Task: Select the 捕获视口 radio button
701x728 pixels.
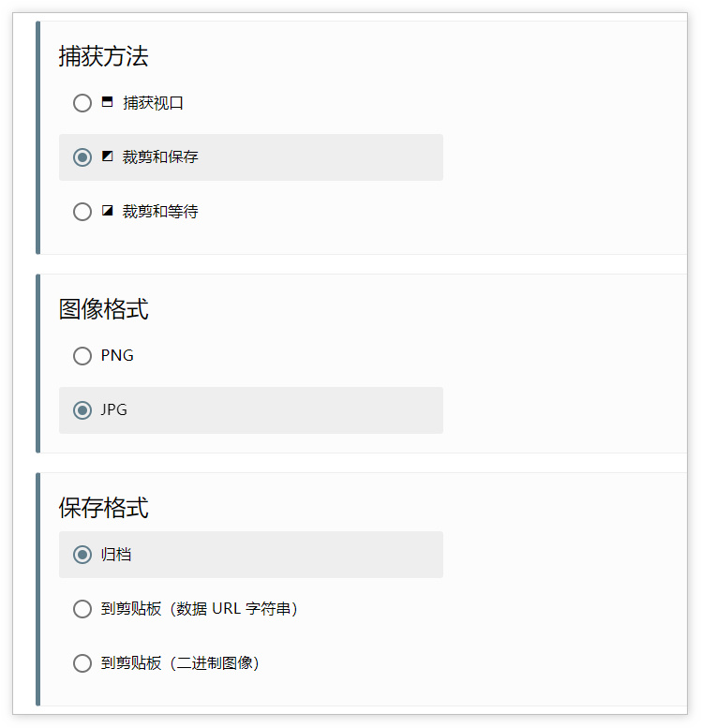Action: [82, 103]
